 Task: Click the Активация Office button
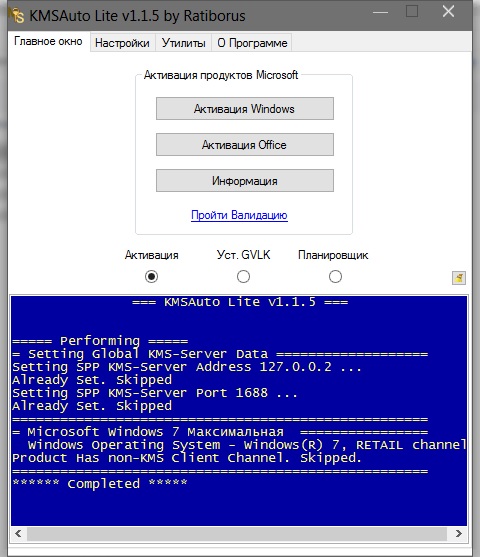245,145
